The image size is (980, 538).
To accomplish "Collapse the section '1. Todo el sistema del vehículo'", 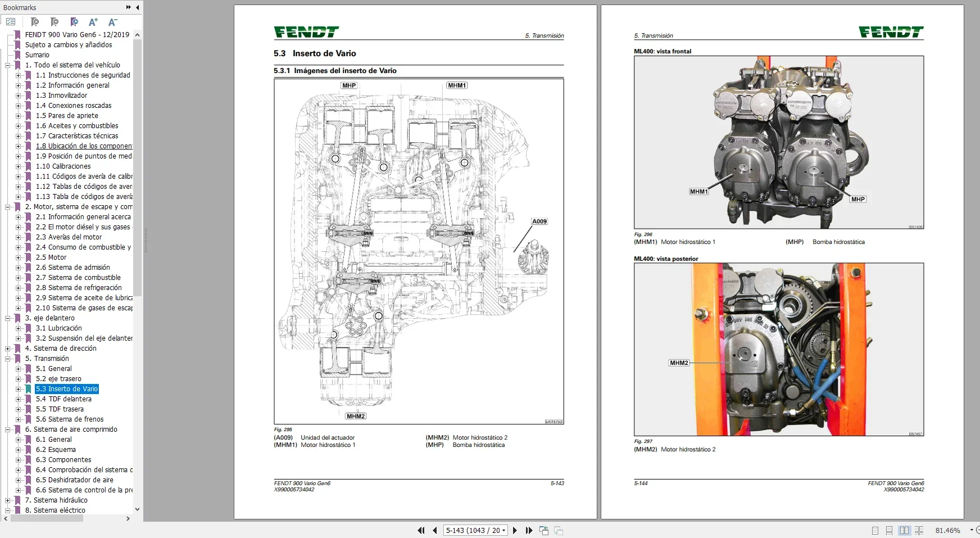I will 7,65.
